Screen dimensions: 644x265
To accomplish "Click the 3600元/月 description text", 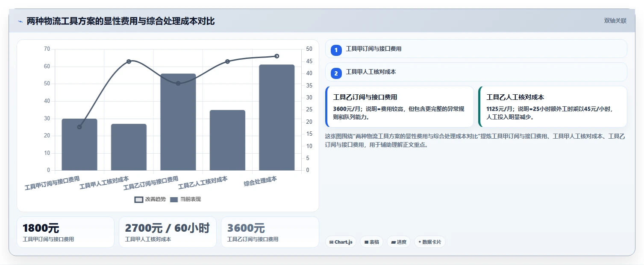I will [400, 113].
